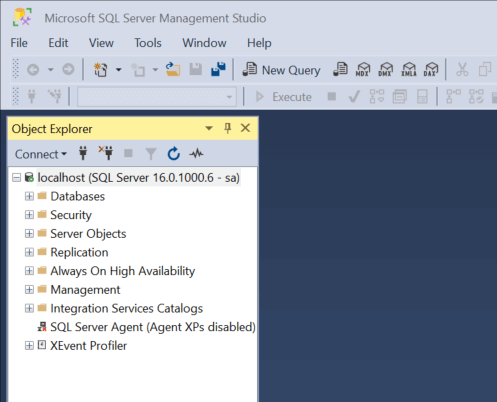
Task: Open the Help menu
Action: coord(259,43)
